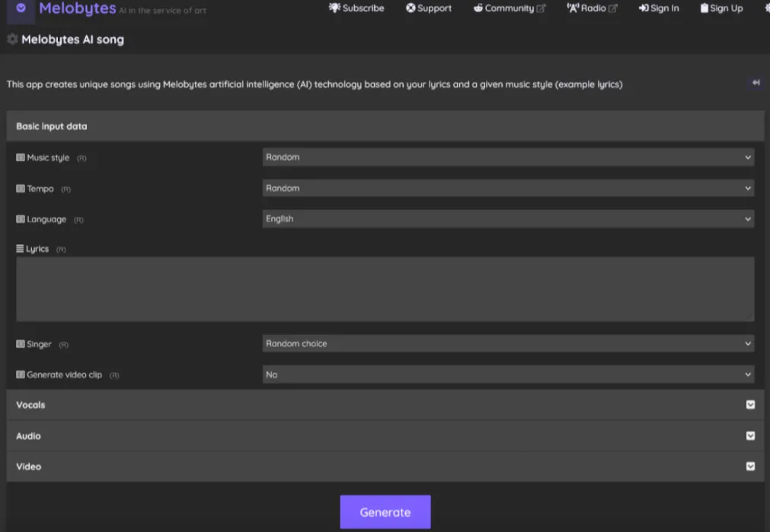Open the Music style dropdown
770x532 pixels.
[x=508, y=157]
